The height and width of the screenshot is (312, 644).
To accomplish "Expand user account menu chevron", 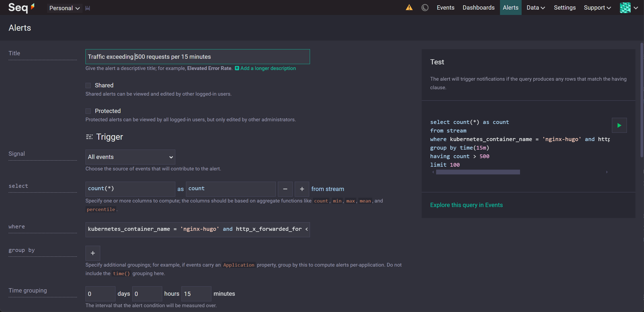I will [x=636, y=8].
